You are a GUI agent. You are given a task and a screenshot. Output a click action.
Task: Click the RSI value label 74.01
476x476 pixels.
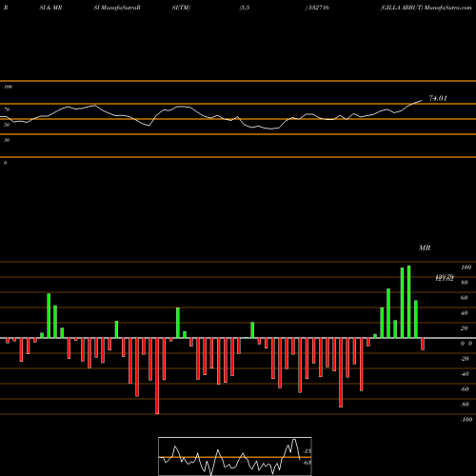tap(438, 98)
